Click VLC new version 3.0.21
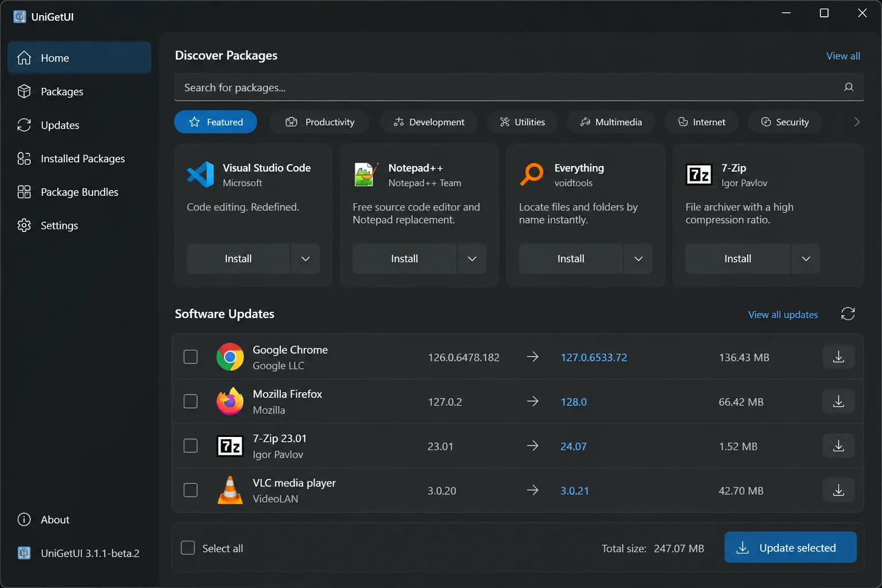Viewport: 882px width, 588px height. point(575,490)
